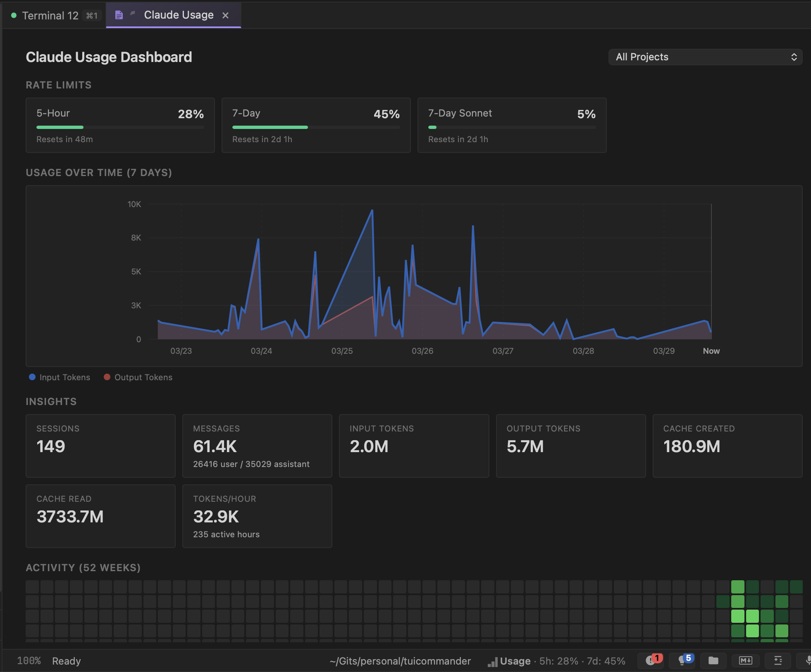Click the purple document icon on the Claude Usage tab

click(119, 15)
